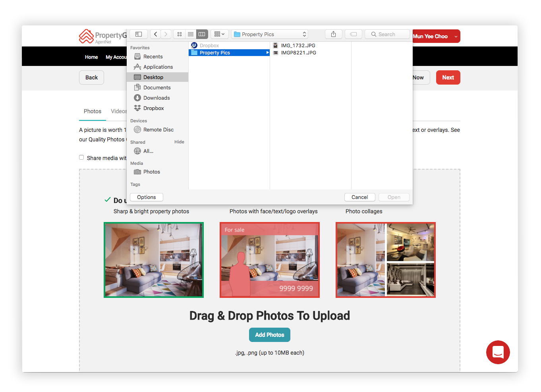
Task: Switch to icon grid view
Action: point(180,34)
